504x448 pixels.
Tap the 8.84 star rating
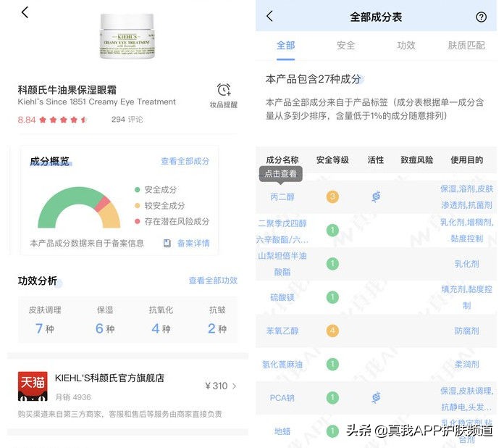click(52, 120)
